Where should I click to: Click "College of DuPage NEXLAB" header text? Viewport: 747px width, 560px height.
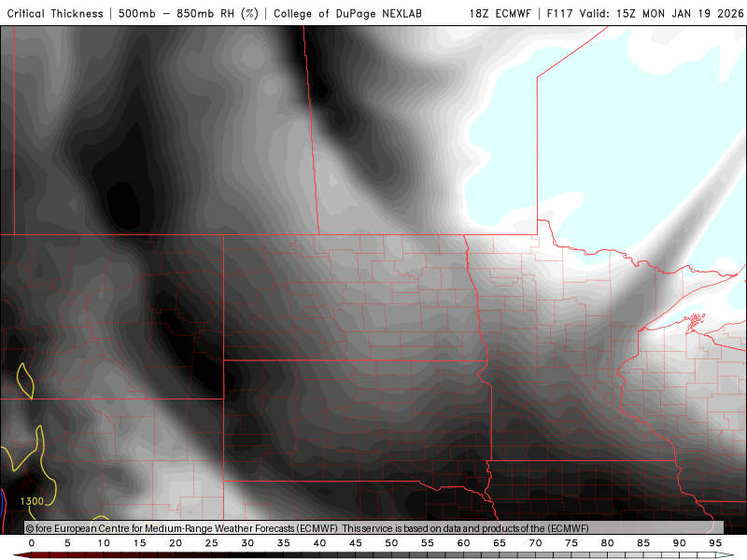(x=347, y=13)
